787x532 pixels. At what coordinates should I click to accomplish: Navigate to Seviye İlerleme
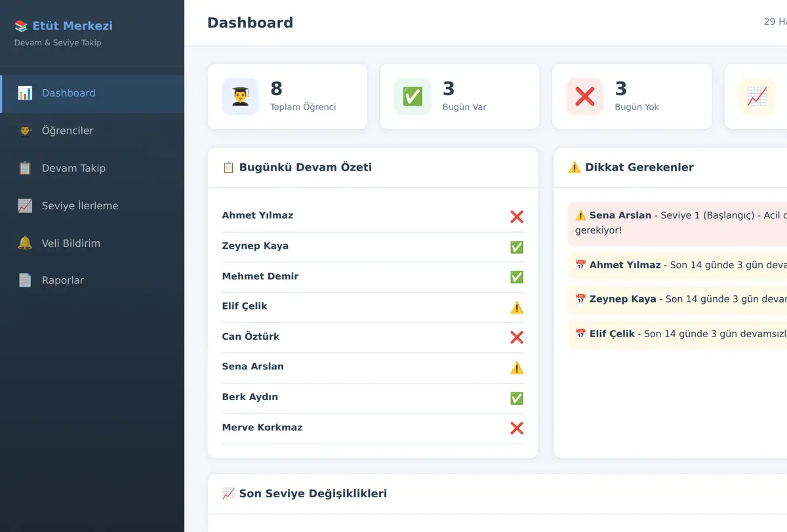click(x=92, y=206)
